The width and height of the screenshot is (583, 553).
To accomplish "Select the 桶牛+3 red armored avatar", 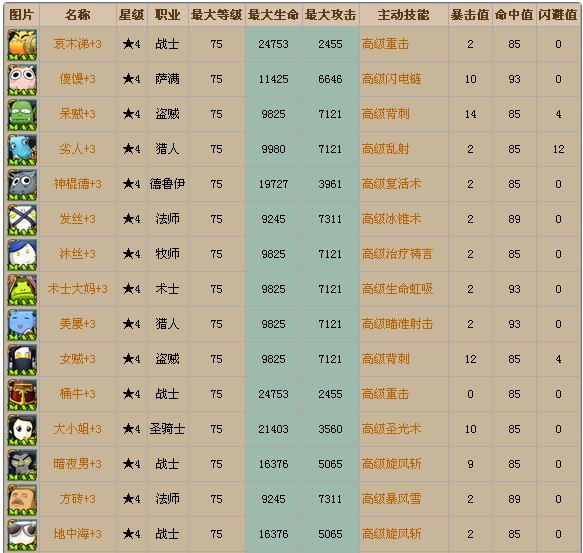I will [22, 394].
